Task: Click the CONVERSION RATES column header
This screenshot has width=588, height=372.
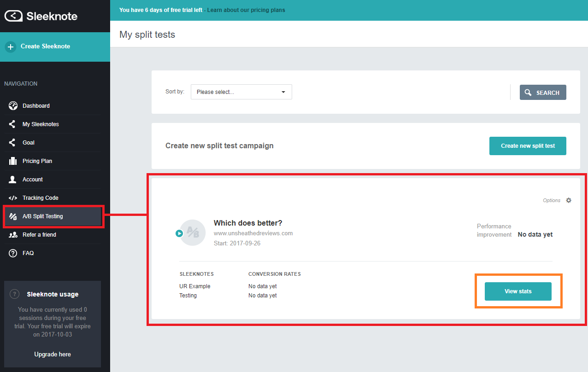Action: (x=275, y=274)
